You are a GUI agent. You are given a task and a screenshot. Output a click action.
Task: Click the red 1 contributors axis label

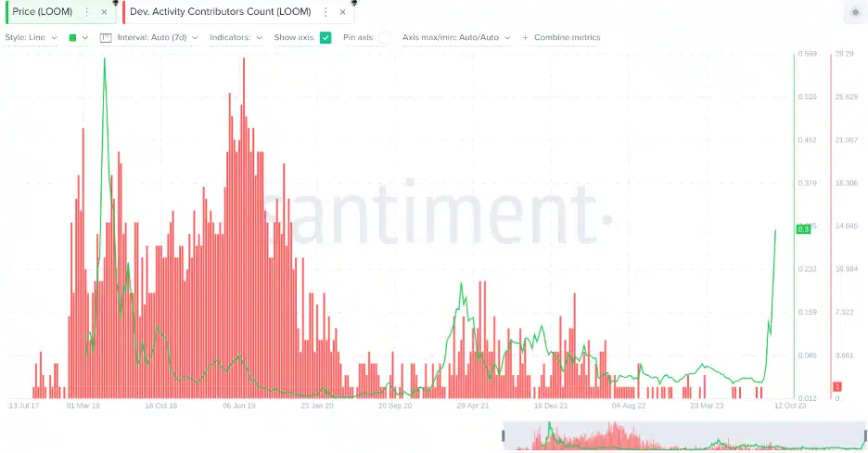[837, 386]
